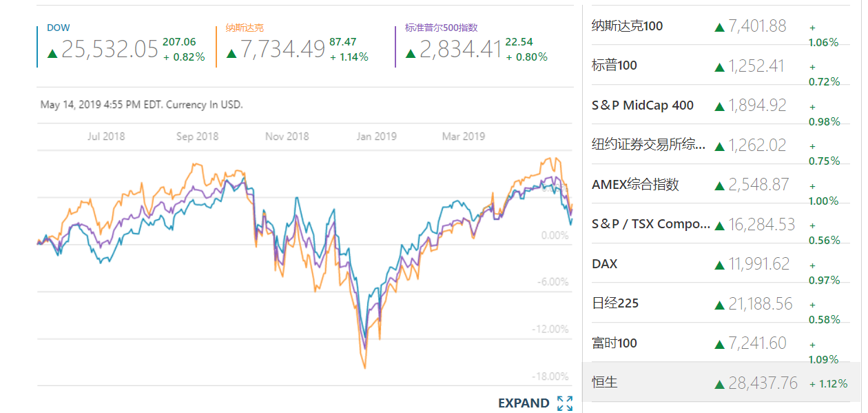Image resolution: width=868 pixels, height=413 pixels.
Task: Click the DOW green up-triangle icon
Action: tap(52, 52)
